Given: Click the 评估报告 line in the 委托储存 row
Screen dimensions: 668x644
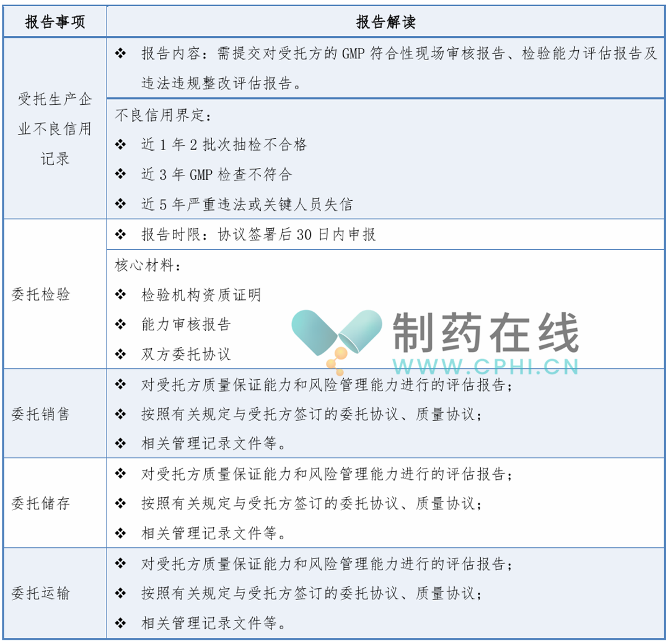Looking at the screenshot, I should click(327, 474).
